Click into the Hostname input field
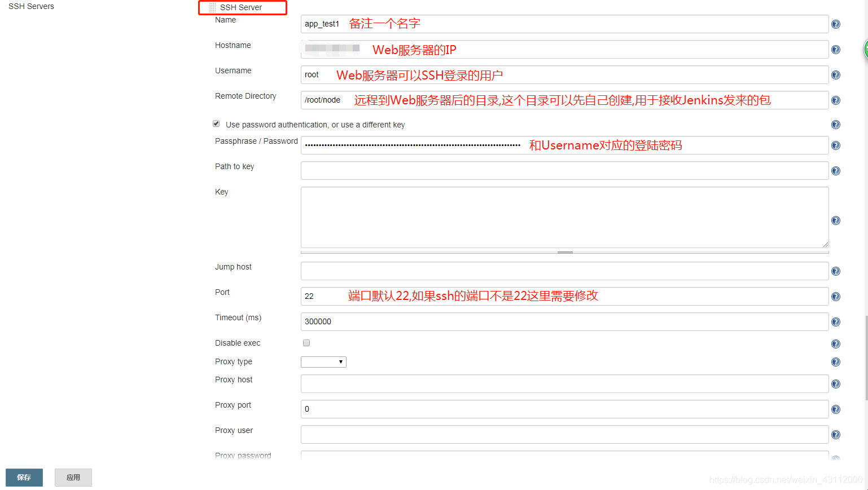 pyautogui.click(x=564, y=49)
